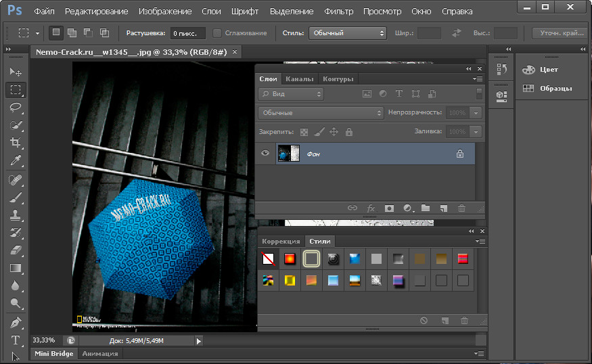
Task: Open the layer filter Вид dropdown
Action: 291,93
